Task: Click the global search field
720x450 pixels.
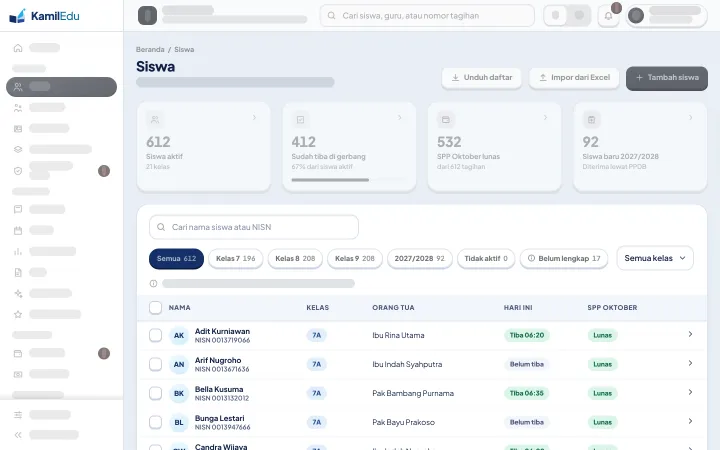Action: click(x=427, y=16)
